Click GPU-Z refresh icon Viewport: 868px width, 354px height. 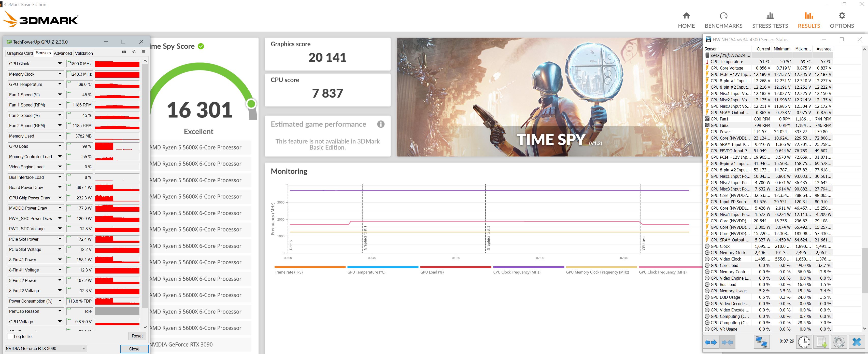[x=134, y=52]
